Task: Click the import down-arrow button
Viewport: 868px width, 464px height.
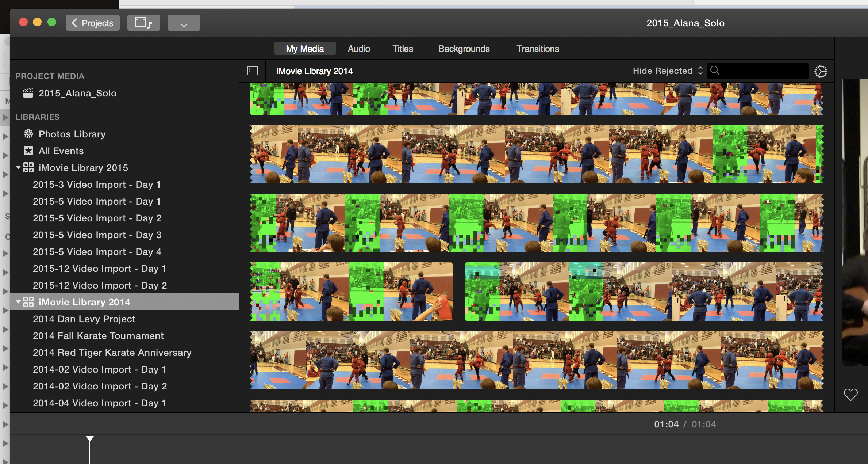Action: 184,23
